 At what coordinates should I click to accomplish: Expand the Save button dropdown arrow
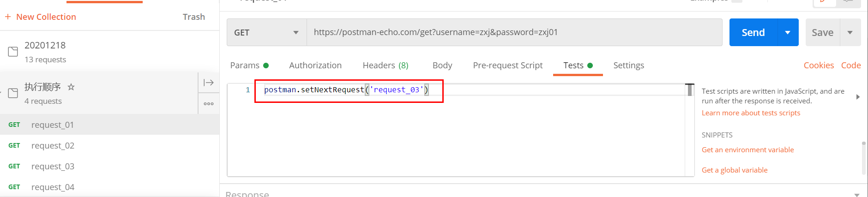(850, 32)
